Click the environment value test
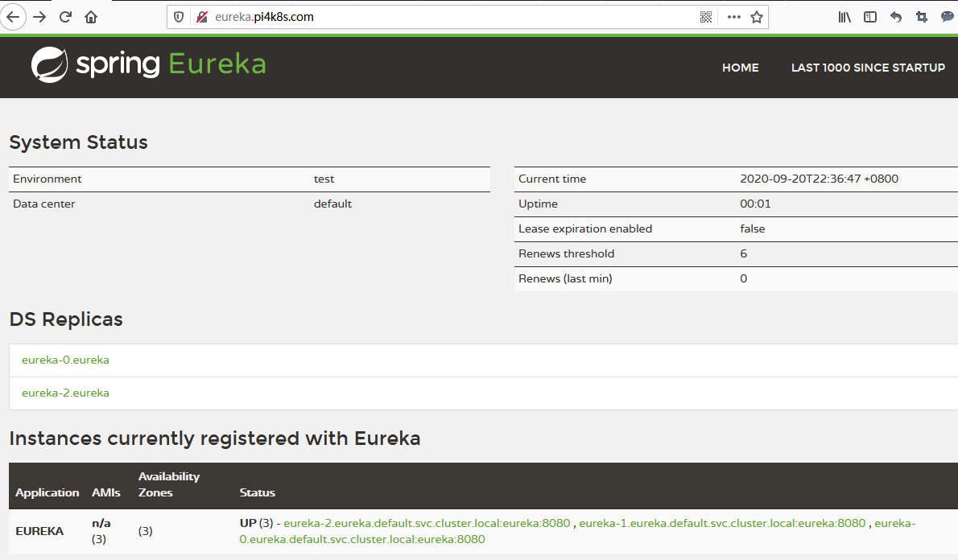The image size is (958, 560). tap(324, 179)
